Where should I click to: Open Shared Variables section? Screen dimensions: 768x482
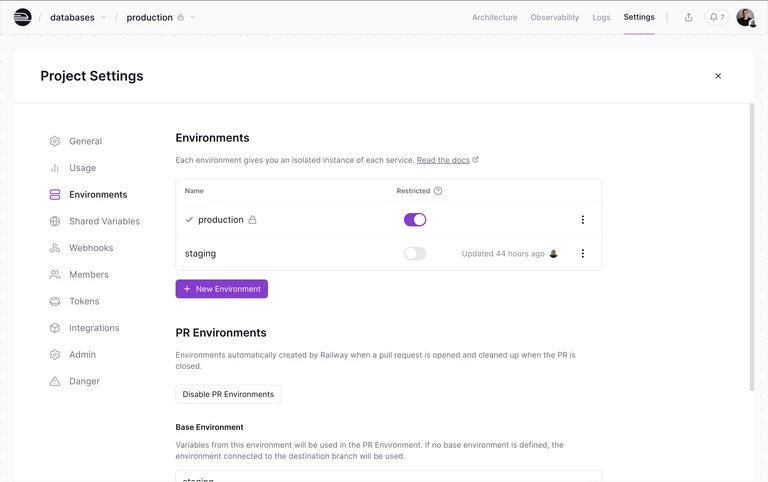[x=104, y=221]
